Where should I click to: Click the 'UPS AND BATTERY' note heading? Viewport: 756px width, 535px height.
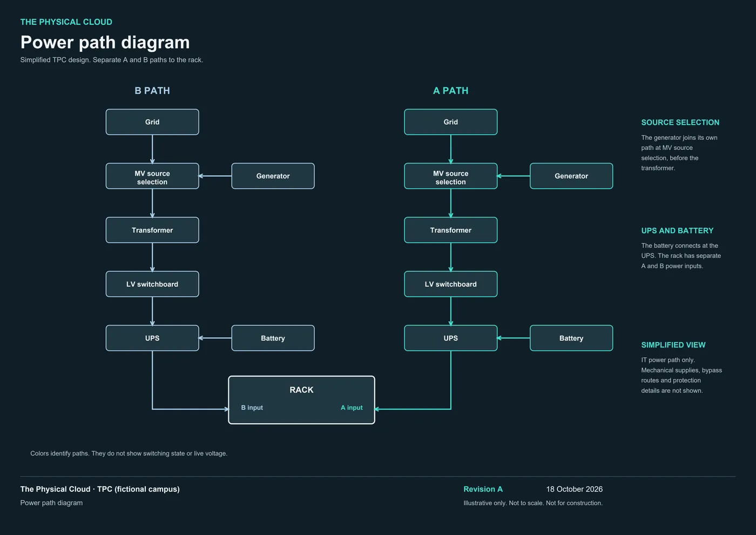coord(677,231)
